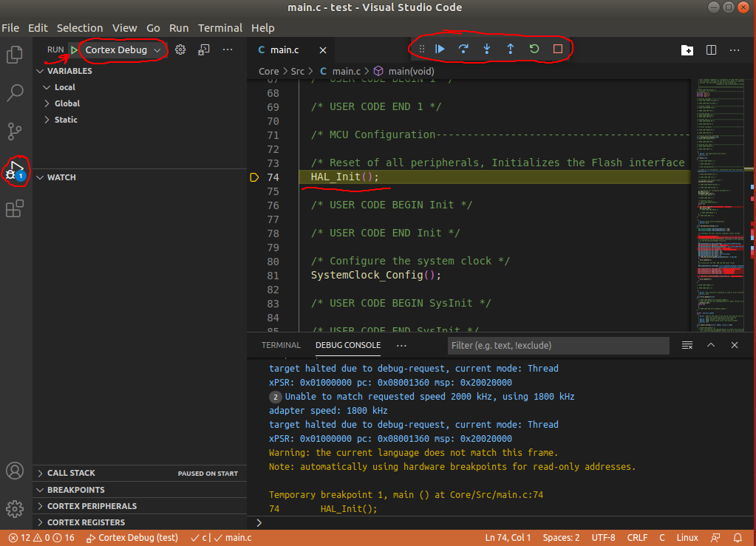
Task: Open the Run menu
Action: click(179, 28)
